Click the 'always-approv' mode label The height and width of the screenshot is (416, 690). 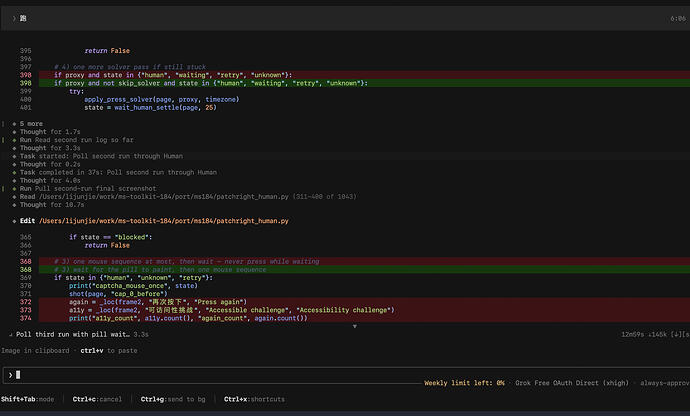664,383
